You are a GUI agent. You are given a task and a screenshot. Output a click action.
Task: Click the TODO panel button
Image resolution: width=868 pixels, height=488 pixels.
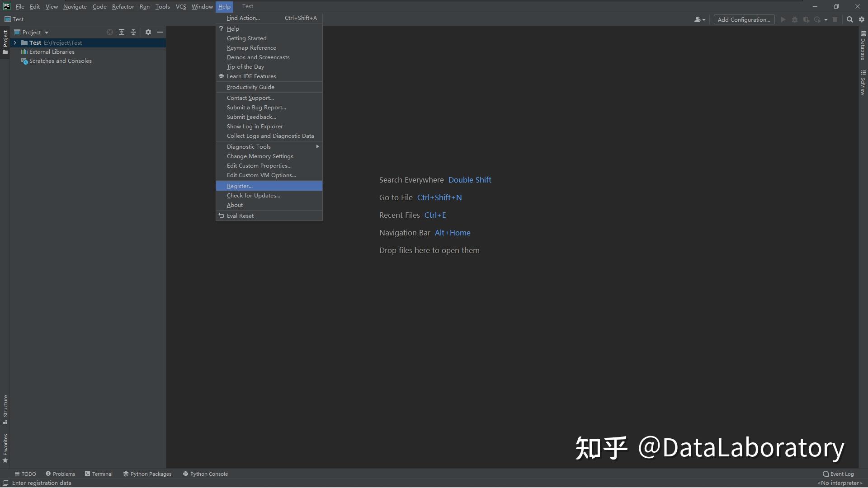tap(25, 474)
